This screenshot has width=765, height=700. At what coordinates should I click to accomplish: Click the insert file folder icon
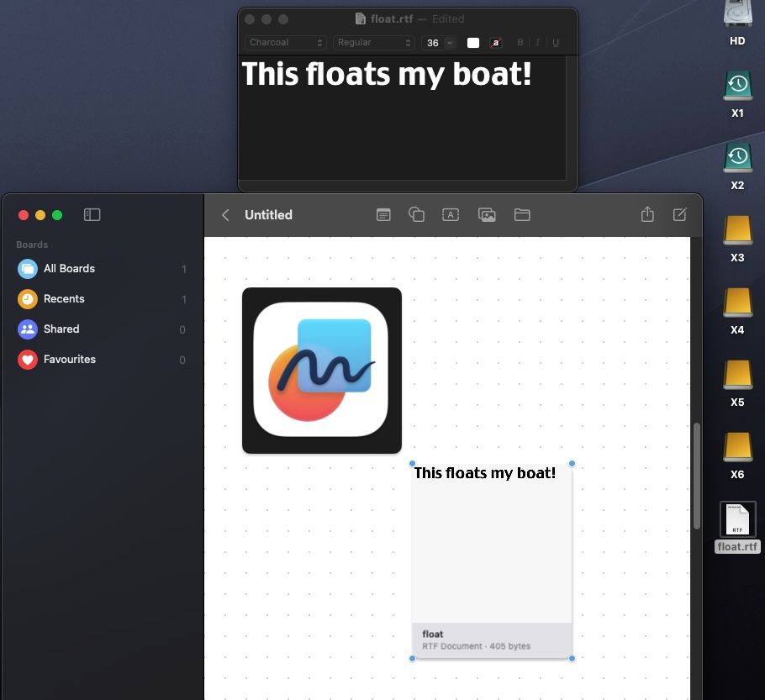pyautogui.click(x=522, y=215)
